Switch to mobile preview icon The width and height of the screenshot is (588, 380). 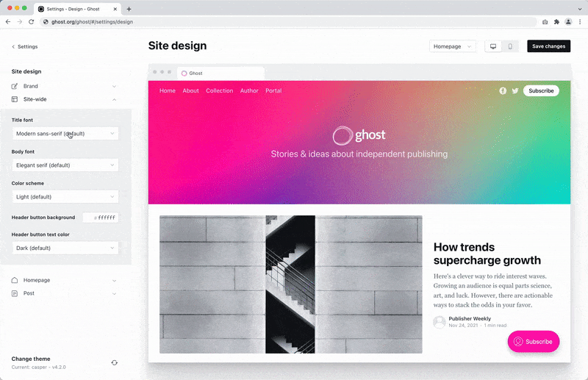(x=510, y=46)
